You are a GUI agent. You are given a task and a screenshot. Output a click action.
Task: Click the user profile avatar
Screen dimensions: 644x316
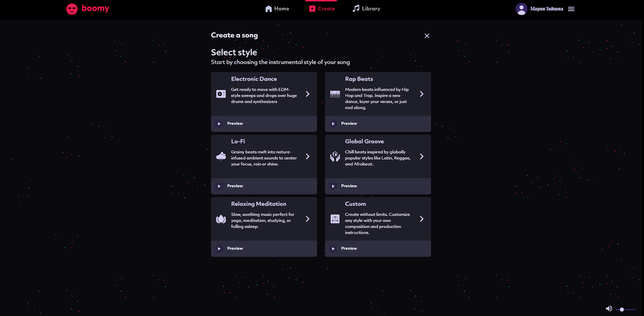point(521,9)
